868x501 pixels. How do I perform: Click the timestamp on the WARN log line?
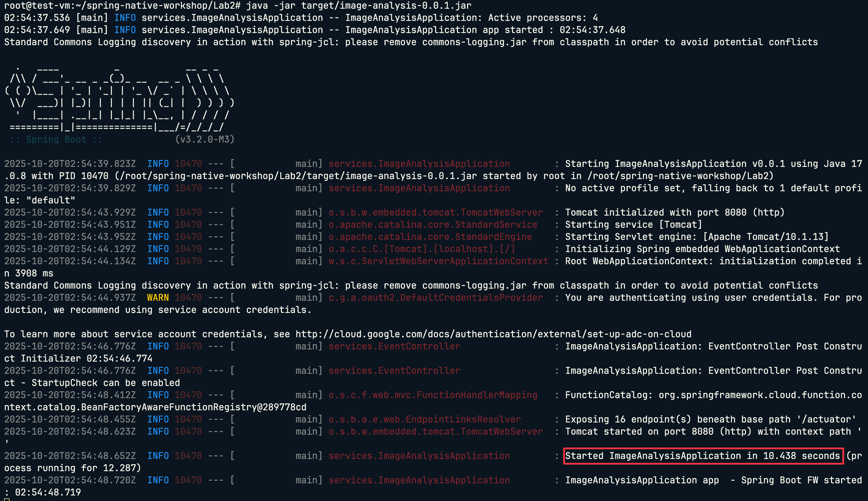[x=70, y=298]
